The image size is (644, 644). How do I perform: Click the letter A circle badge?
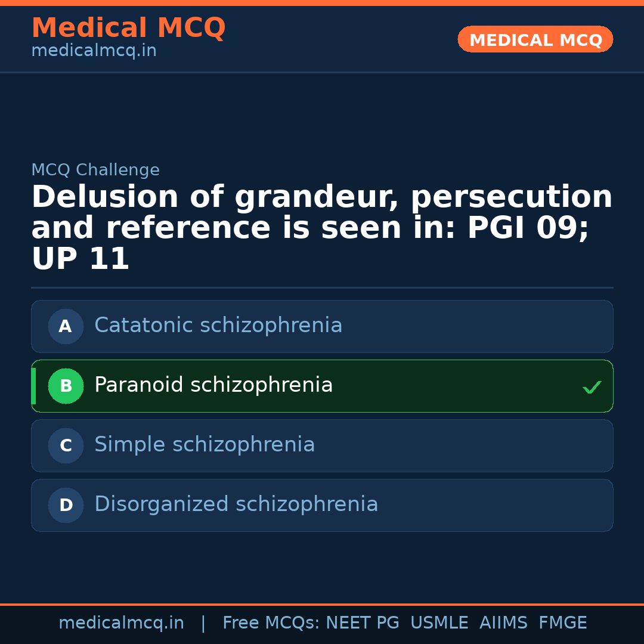(66, 326)
